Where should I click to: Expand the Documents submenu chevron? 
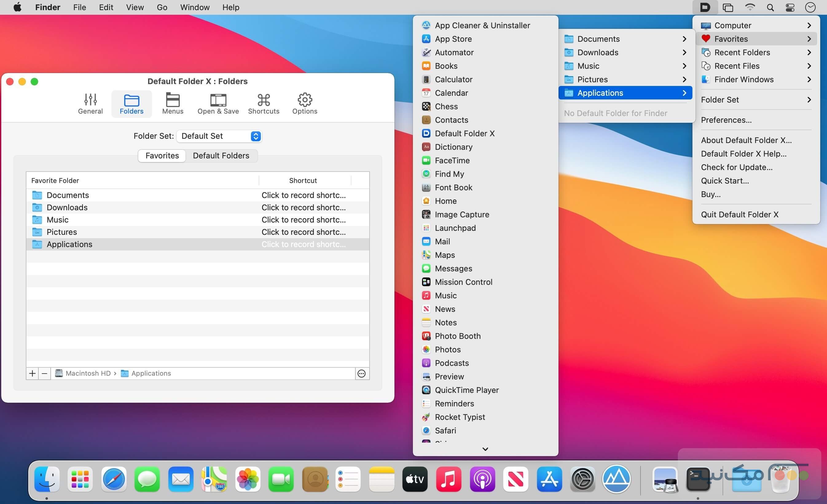coord(684,39)
